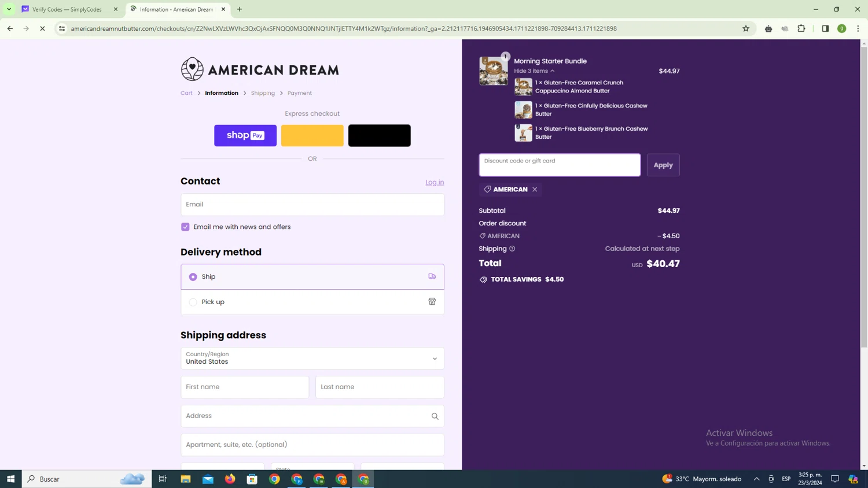Open the Windows notification center
868x488 pixels.
tap(835, 479)
